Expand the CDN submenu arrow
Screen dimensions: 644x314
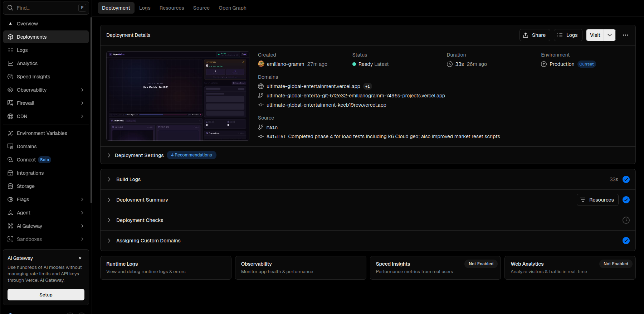82,116
